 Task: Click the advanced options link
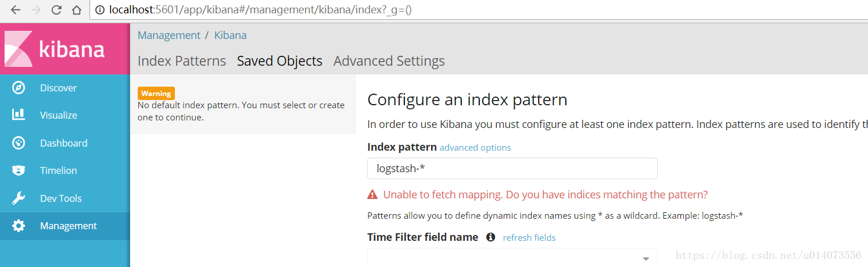point(475,148)
